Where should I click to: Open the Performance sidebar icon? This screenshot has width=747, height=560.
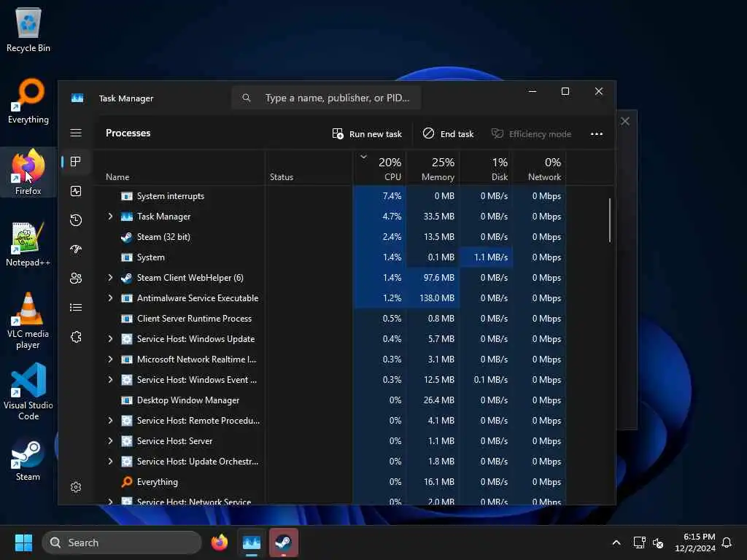click(76, 191)
